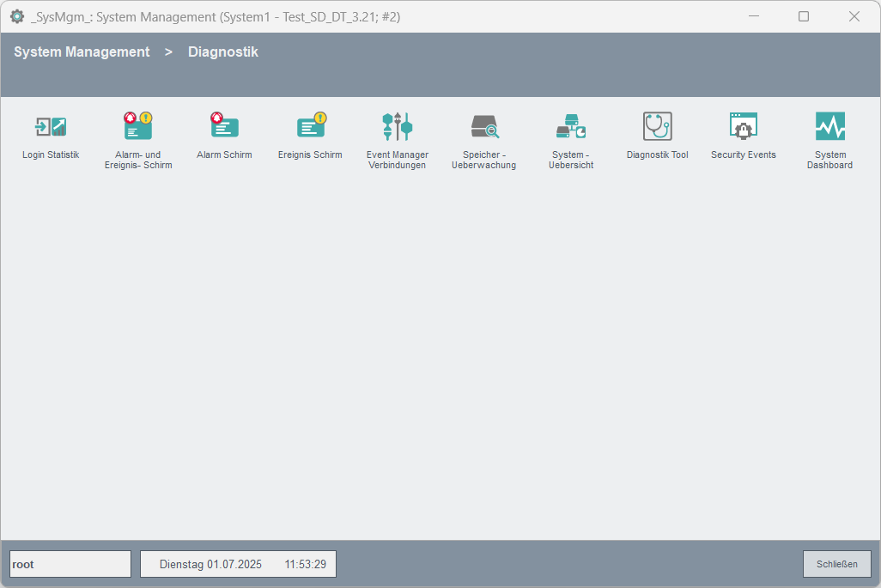Close the window with the X button
Image resolution: width=881 pixels, height=588 pixels.
854,16
